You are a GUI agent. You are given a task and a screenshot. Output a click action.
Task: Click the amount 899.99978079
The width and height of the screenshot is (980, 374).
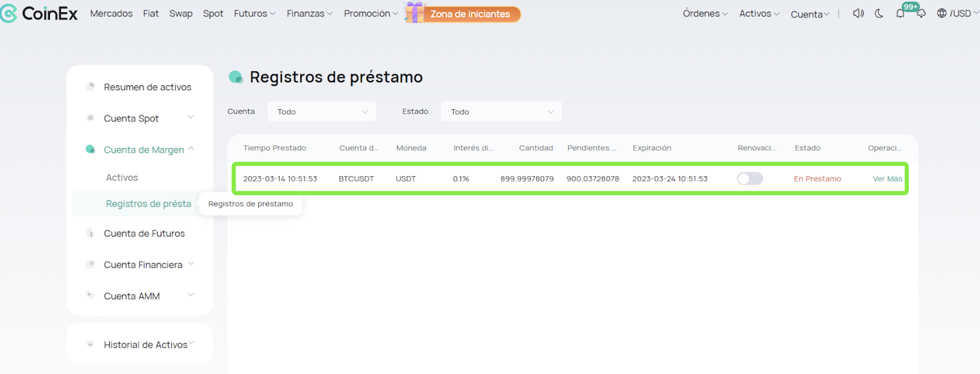(x=527, y=179)
